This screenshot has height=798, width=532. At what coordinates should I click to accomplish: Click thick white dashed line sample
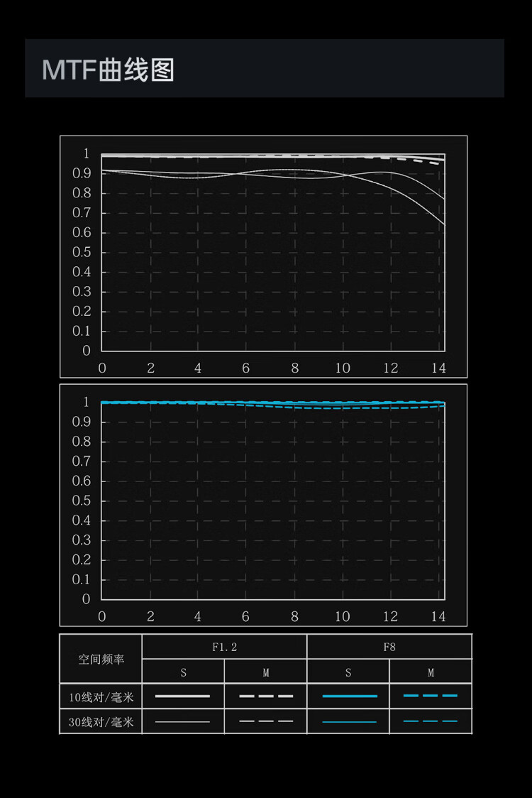(x=266, y=696)
